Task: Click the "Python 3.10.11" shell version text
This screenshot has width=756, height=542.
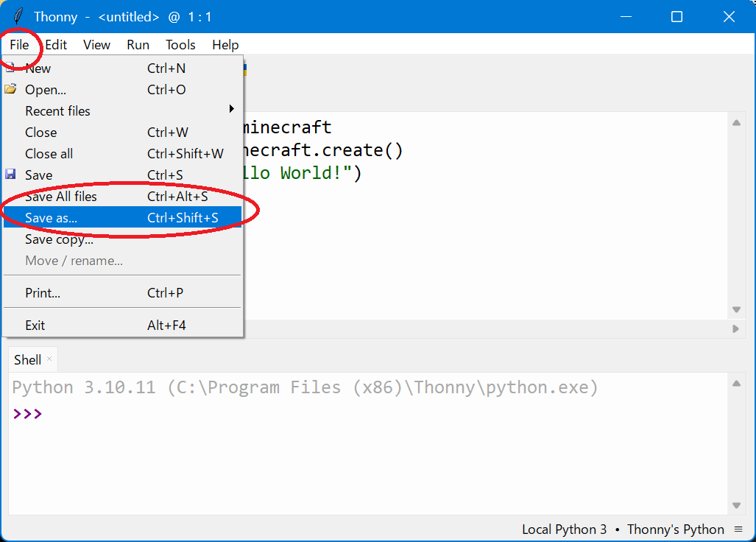Action: pos(84,387)
